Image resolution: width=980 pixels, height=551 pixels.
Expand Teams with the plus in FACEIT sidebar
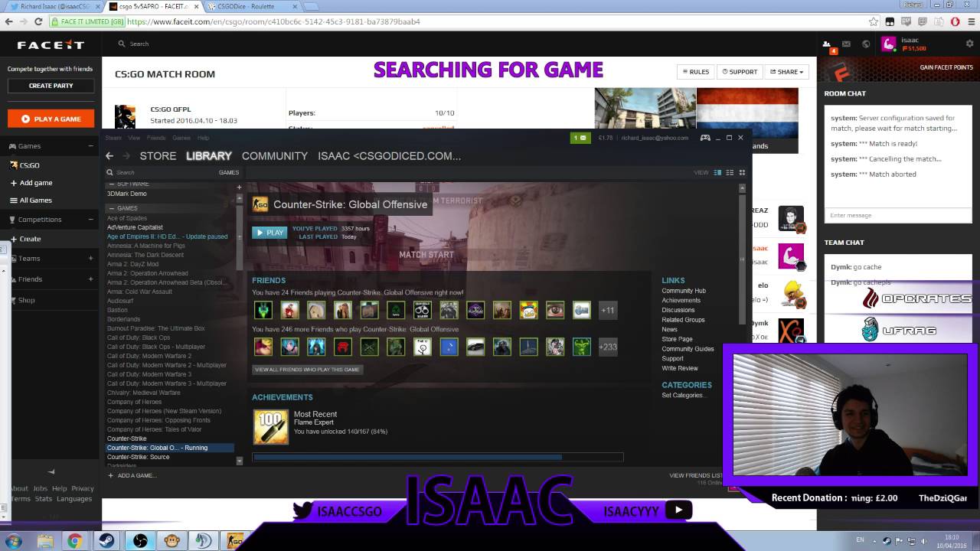pos(90,258)
